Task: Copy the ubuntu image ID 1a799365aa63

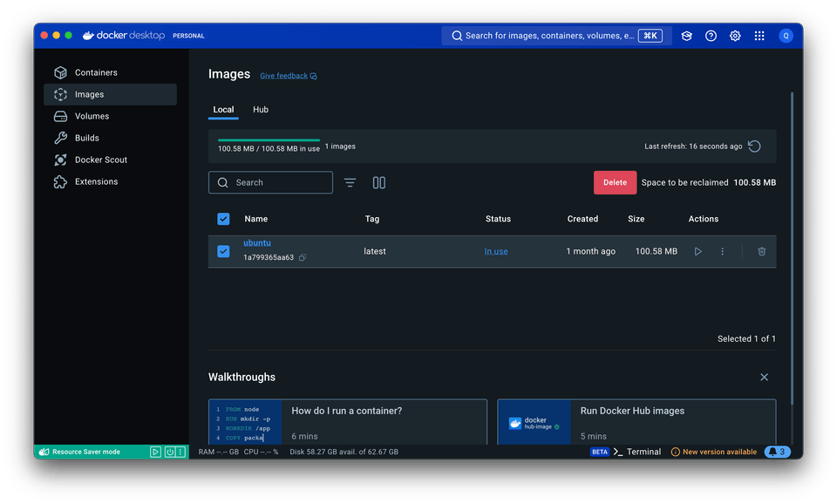Action: click(303, 257)
